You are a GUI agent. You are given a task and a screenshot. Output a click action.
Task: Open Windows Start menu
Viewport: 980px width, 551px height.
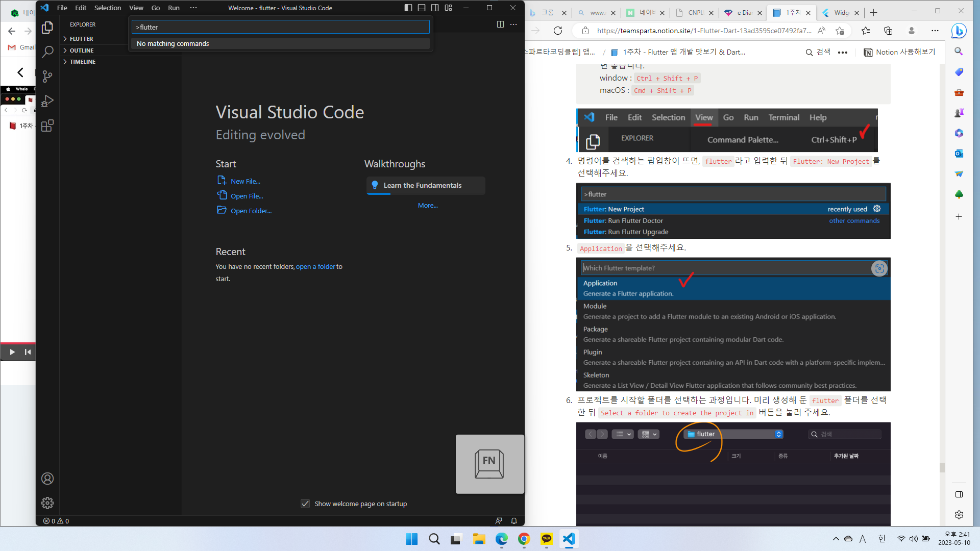[x=411, y=539]
